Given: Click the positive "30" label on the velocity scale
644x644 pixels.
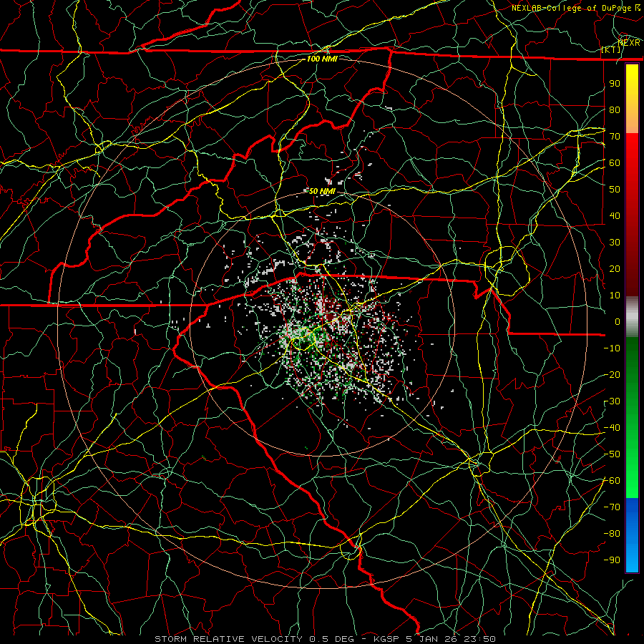Looking at the screenshot, I should [615, 243].
